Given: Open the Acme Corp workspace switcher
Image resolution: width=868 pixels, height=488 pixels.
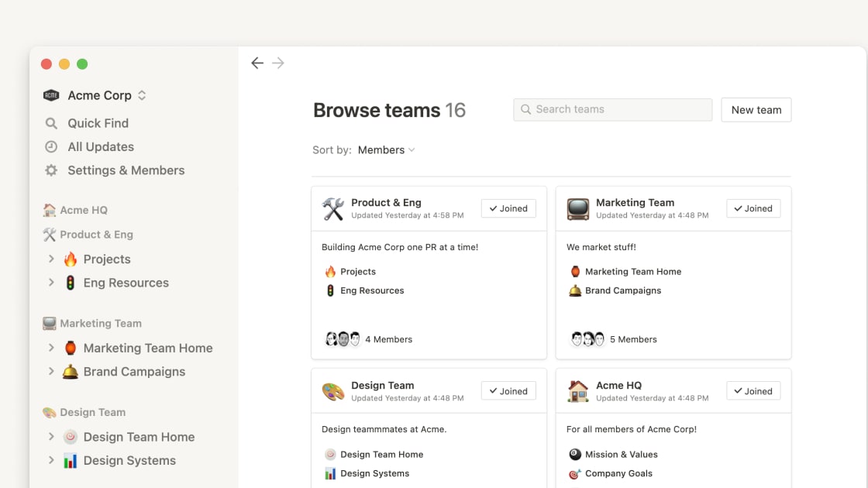Looking at the screenshot, I should click(x=142, y=95).
